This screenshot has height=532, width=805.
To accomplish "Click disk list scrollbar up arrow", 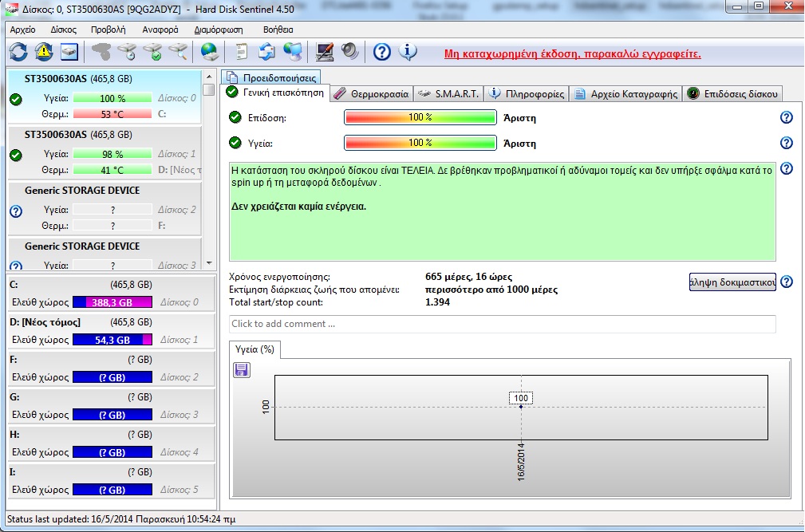I will [x=208, y=77].
